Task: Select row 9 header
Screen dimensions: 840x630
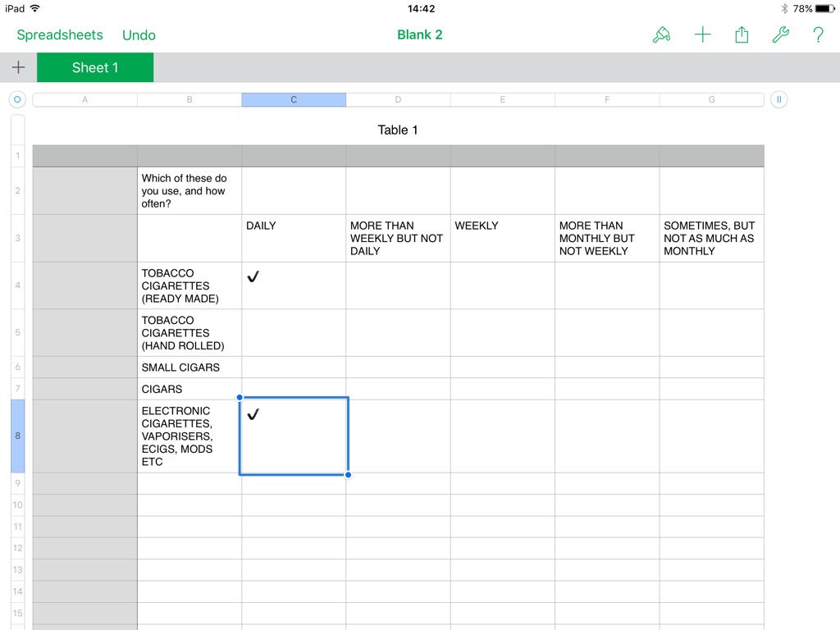Action: (18, 483)
